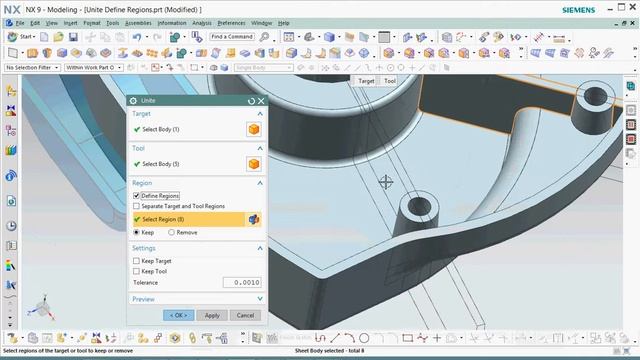Enable the Keep Tool checkbox
This screenshot has width=640, height=360.
(136, 271)
